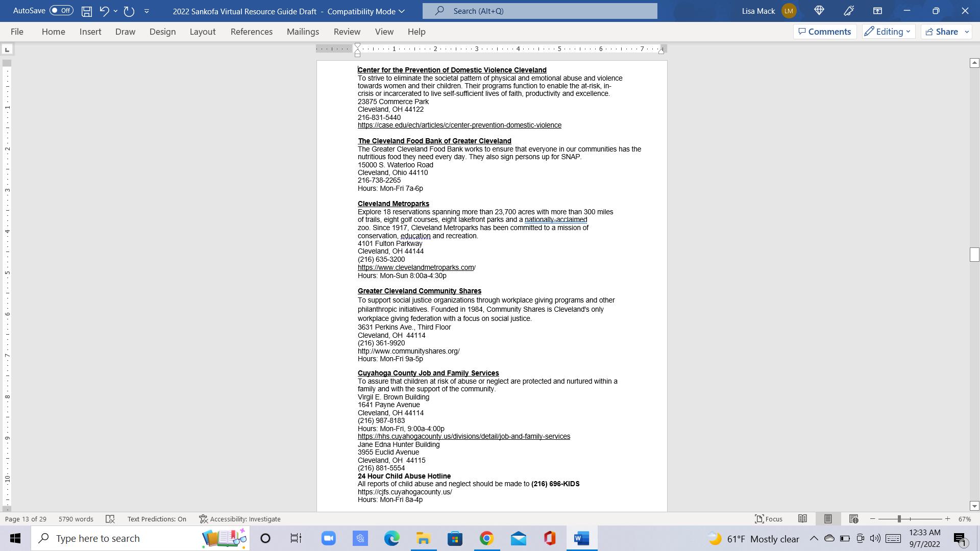Expand the Compatibility Mode title dropdown

point(402,11)
